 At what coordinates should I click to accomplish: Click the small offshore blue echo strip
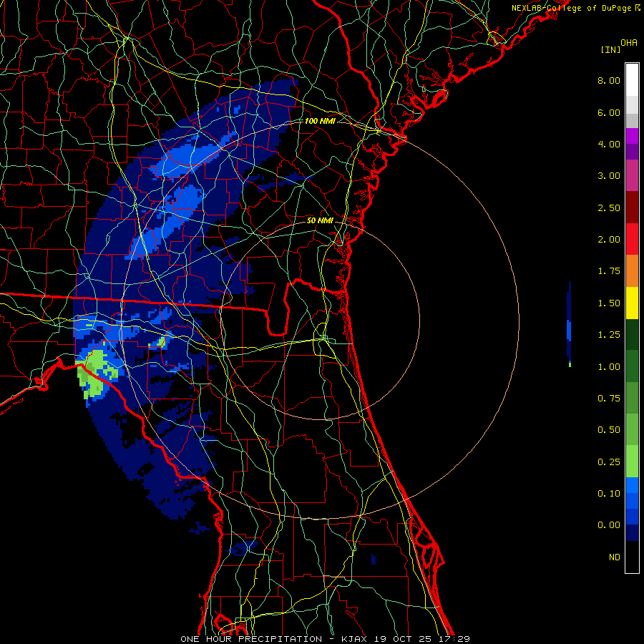(x=570, y=324)
